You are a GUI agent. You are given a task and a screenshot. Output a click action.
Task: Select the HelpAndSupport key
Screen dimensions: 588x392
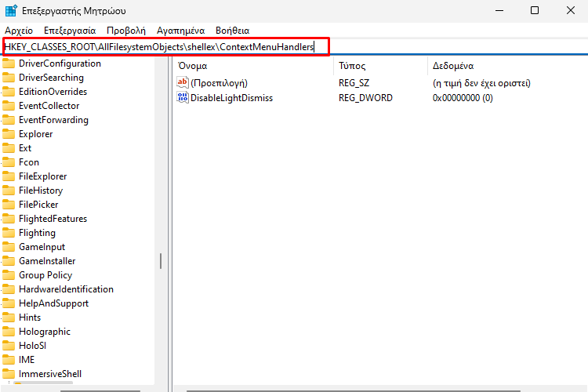pos(53,303)
